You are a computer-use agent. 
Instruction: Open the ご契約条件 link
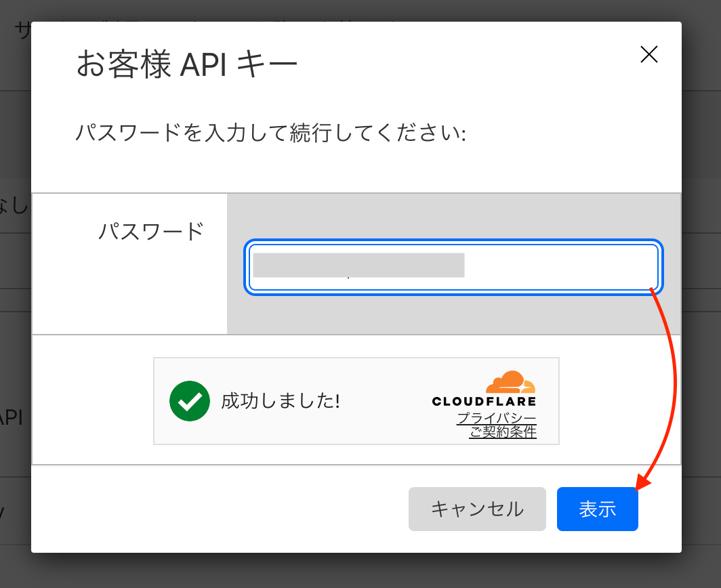(x=503, y=432)
